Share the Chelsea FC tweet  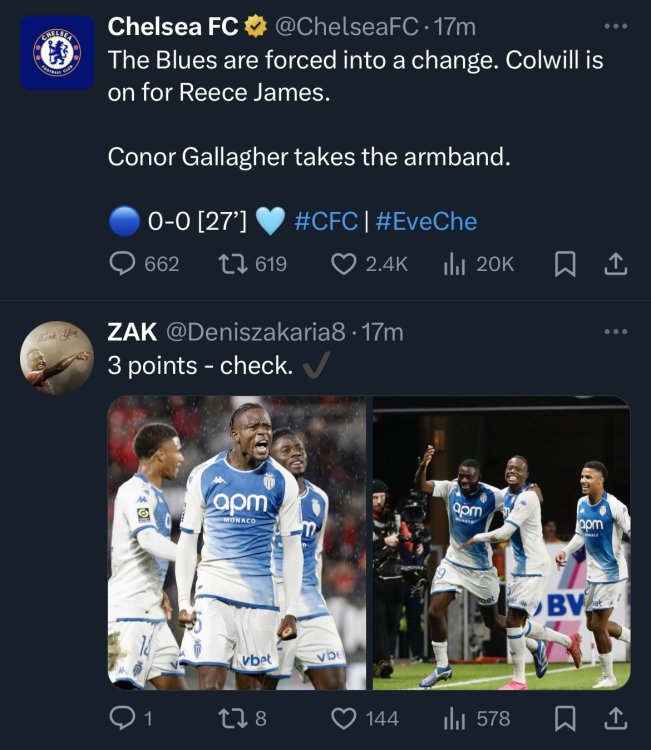[x=616, y=264]
